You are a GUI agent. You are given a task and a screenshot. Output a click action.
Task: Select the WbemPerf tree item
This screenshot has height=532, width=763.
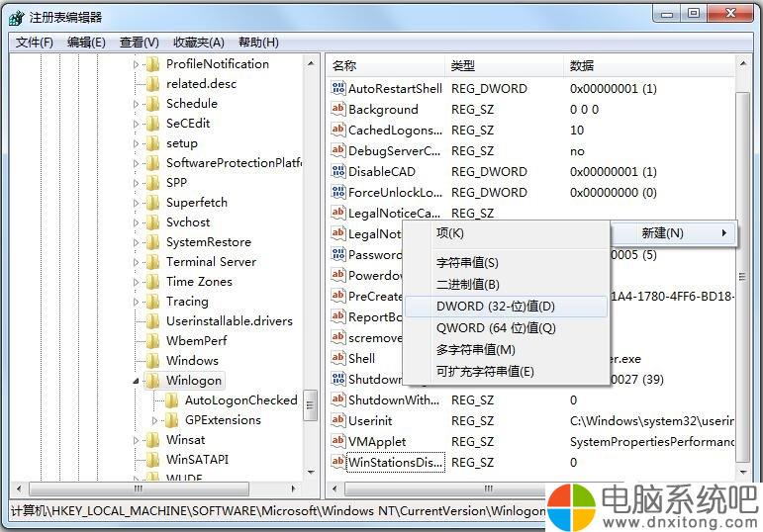pos(197,341)
